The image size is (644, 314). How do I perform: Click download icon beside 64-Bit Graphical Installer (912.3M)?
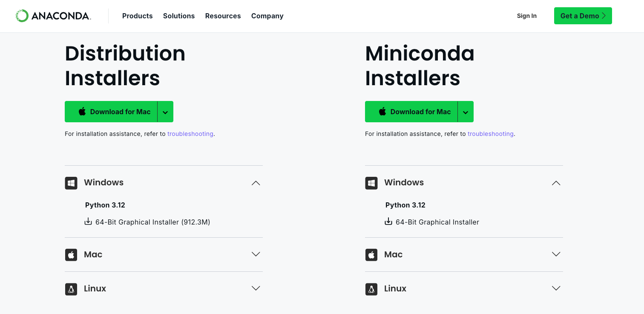point(88,222)
